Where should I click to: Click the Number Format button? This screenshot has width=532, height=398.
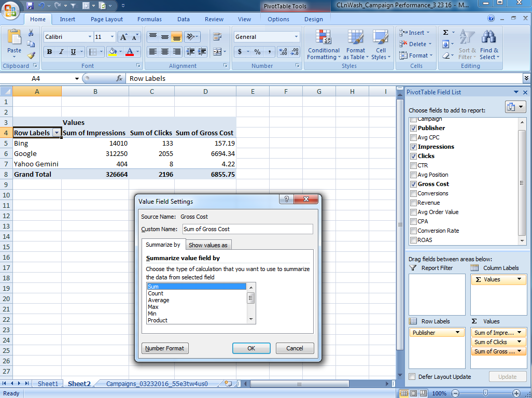[164, 348]
